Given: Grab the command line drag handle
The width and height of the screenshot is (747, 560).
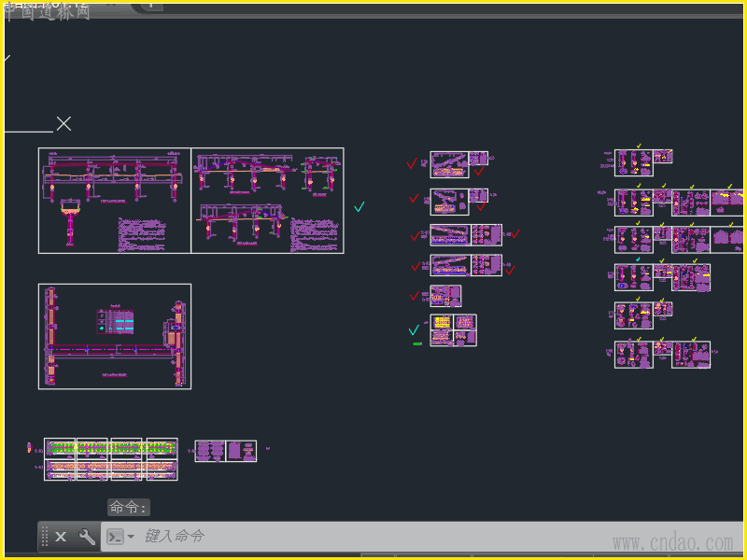Looking at the screenshot, I should pyautogui.click(x=45, y=536).
